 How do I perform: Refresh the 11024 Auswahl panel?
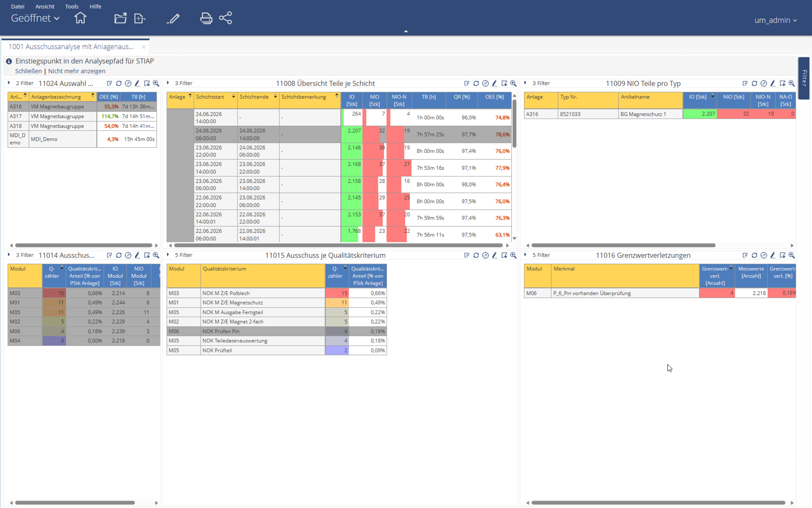119,83
